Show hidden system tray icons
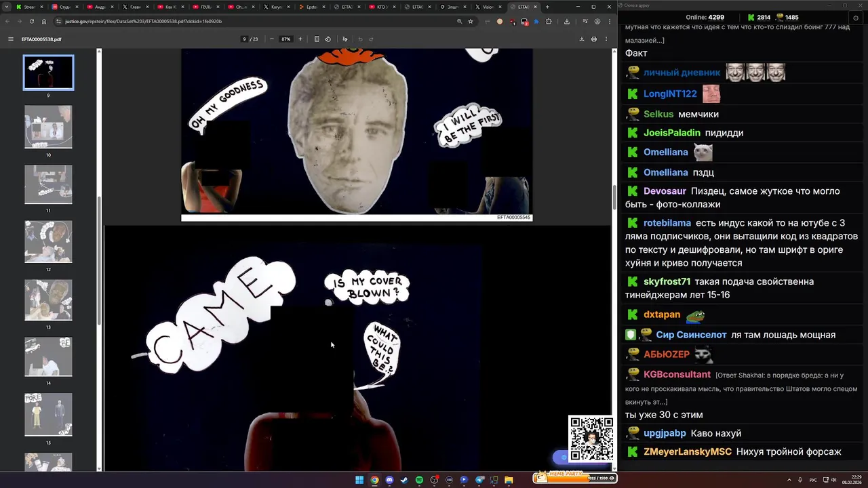Screen dimensions: 868x488 pos(789,480)
